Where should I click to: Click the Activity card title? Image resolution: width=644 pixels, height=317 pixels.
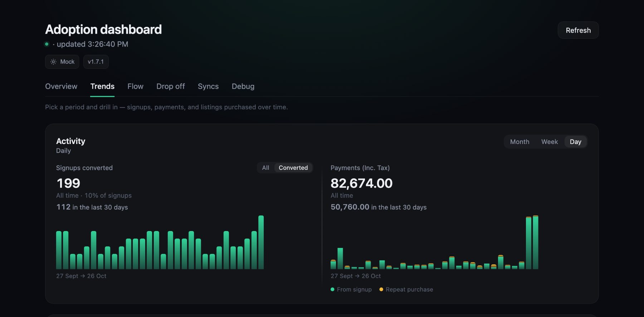click(71, 141)
